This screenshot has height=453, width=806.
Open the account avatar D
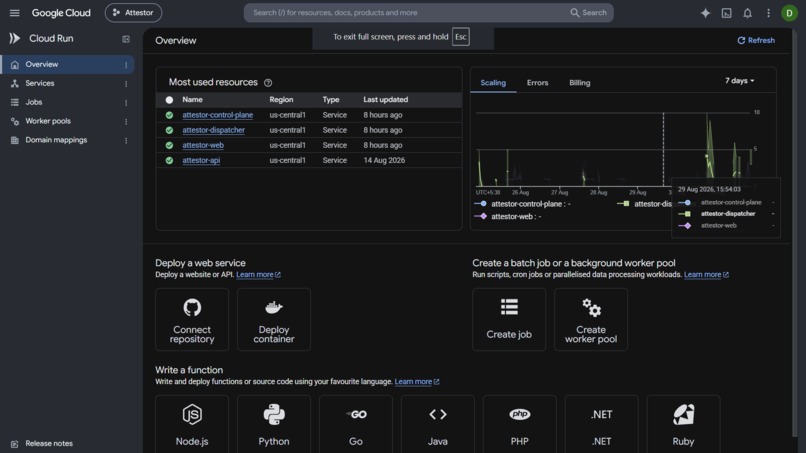click(x=789, y=13)
